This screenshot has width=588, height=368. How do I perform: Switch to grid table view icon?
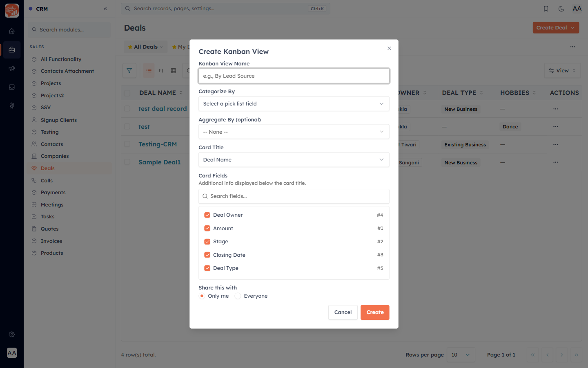(174, 71)
